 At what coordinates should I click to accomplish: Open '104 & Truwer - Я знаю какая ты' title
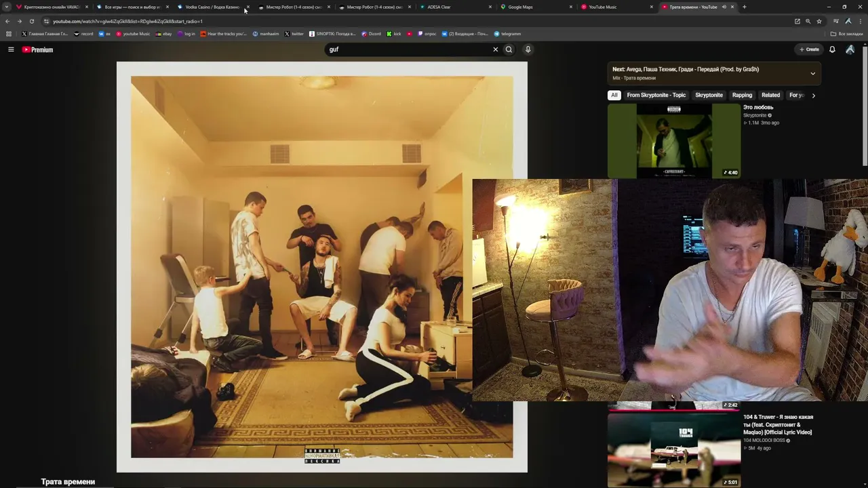pyautogui.click(x=778, y=424)
